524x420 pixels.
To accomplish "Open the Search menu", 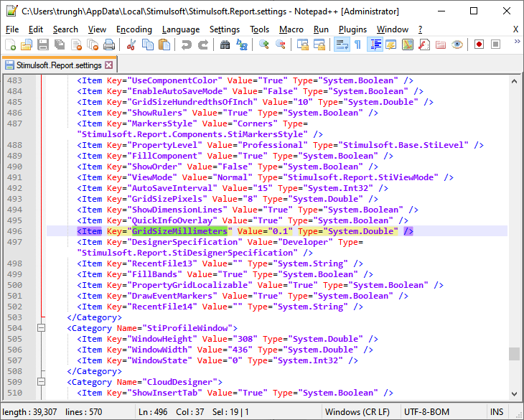I will (65, 29).
